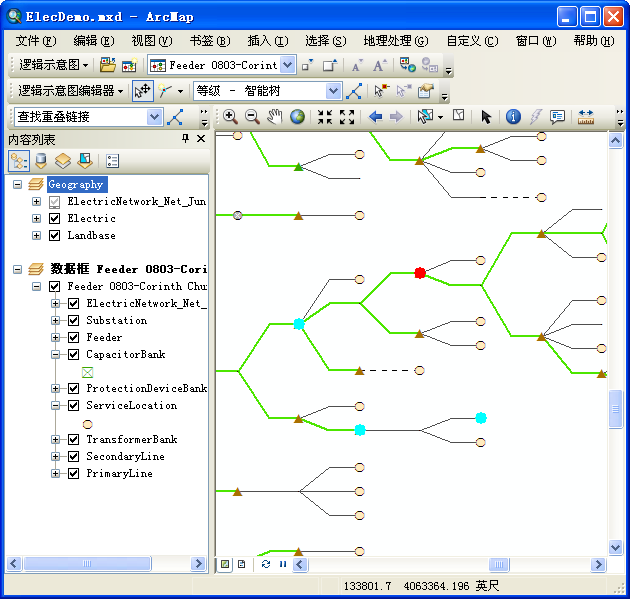Click the 逻辑示意图 toolbar button
Image resolution: width=630 pixels, height=599 pixels.
[x=54, y=65]
